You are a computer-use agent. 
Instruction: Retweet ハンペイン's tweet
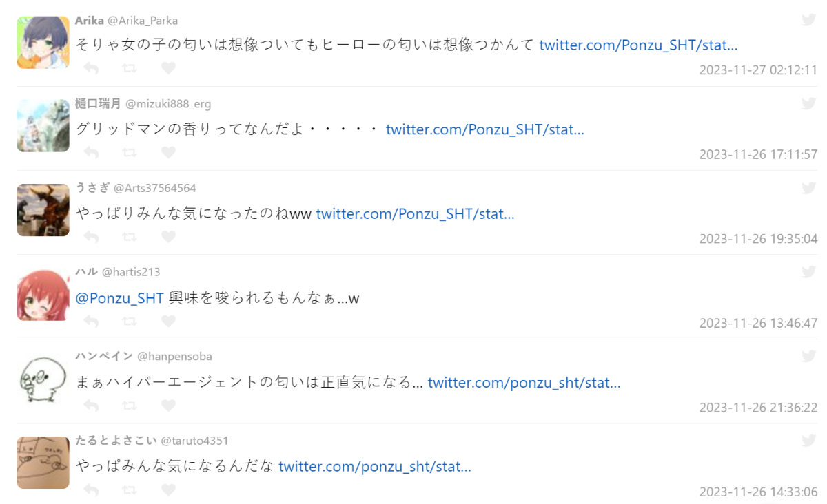pyautogui.click(x=129, y=406)
